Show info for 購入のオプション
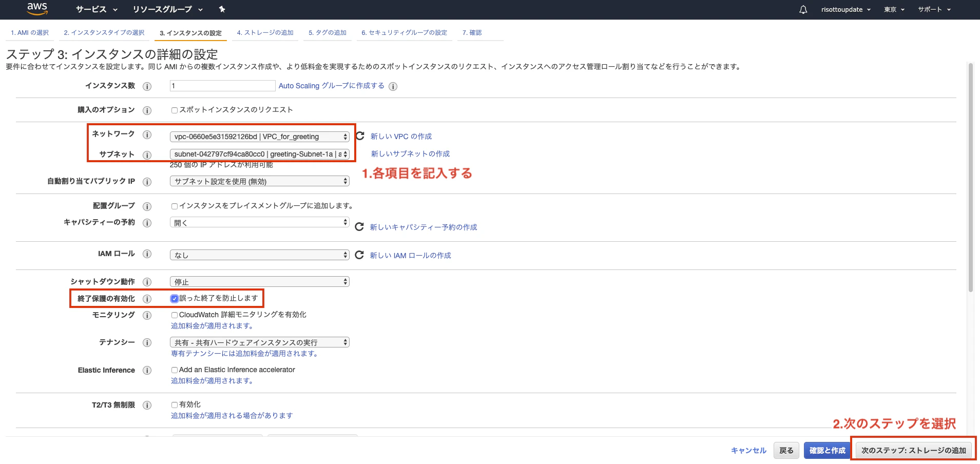The height and width of the screenshot is (464, 980). 147,110
